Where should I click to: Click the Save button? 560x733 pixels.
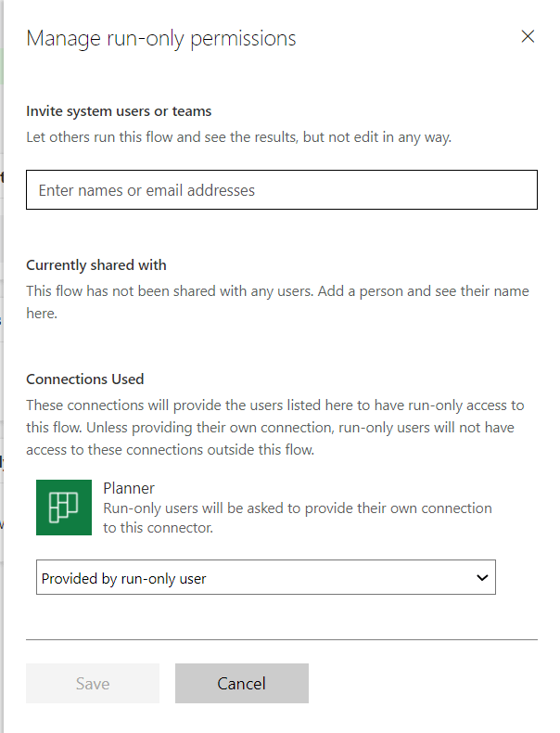(x=93, y=684)
